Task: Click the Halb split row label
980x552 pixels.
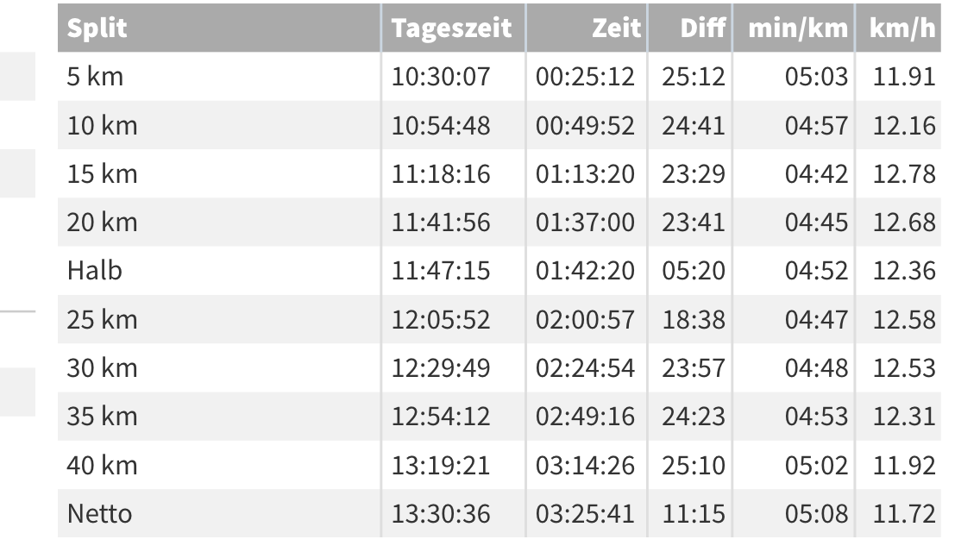Action: 95,271
